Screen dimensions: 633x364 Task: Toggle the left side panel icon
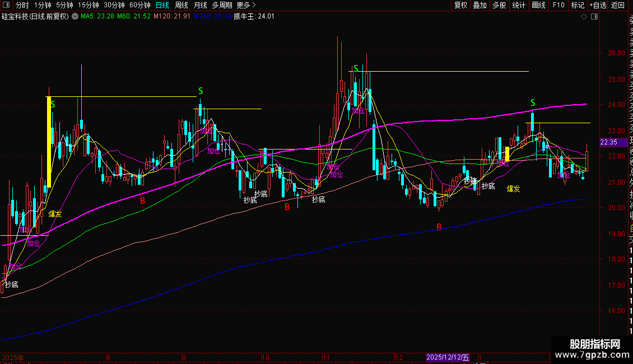coord(6,5)
